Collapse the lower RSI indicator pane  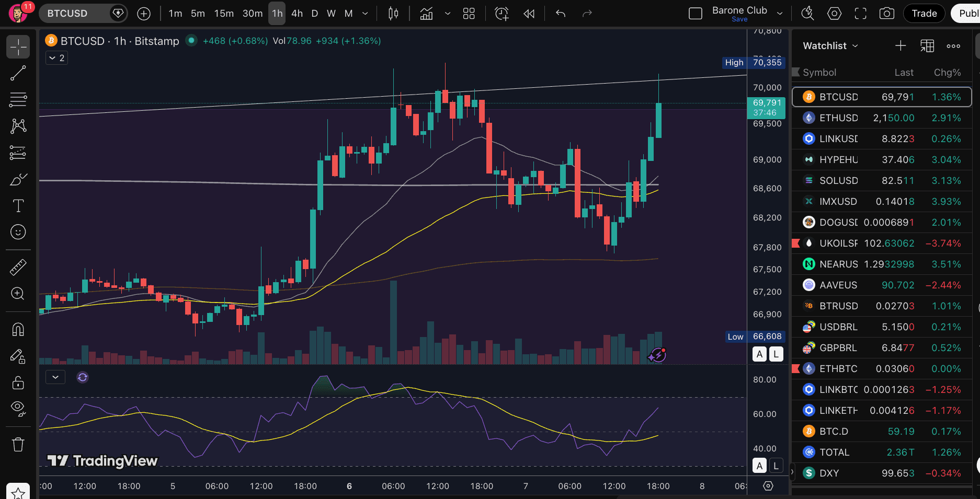tap(55, 377)
